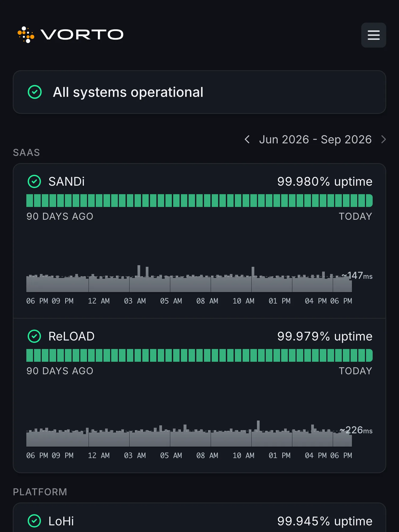
Task: Click the 99.945% uptime value
Action: coord(325,521)
